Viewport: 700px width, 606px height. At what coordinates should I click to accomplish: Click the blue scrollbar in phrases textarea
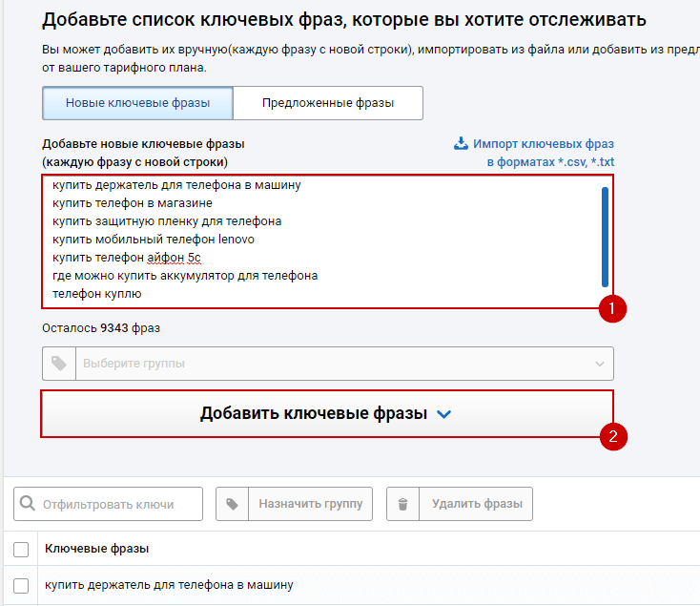point(605,237)
